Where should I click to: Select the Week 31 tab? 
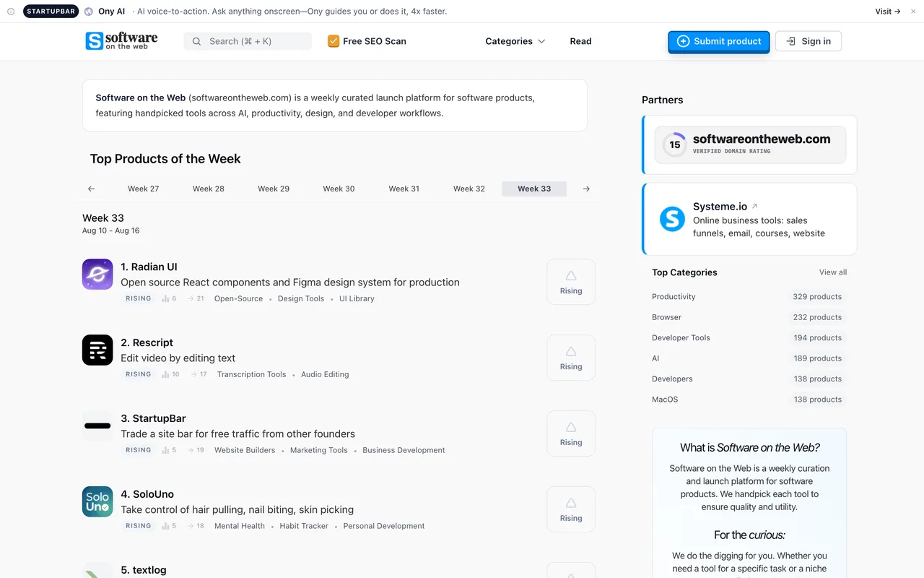(404, 189)
